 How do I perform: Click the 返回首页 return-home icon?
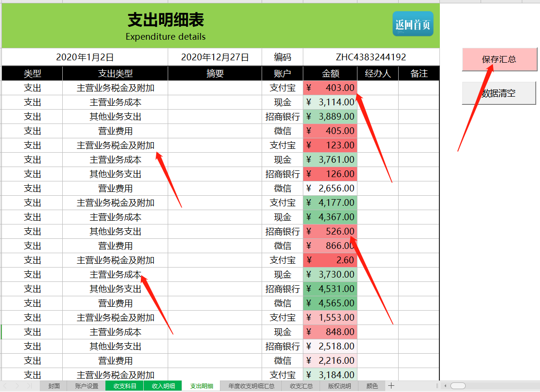point(413,23)
